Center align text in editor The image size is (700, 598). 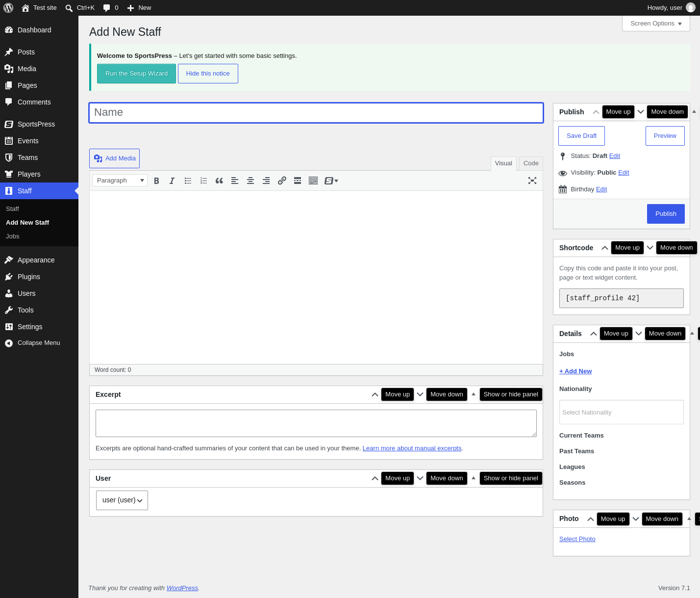(x=250, y=181)
